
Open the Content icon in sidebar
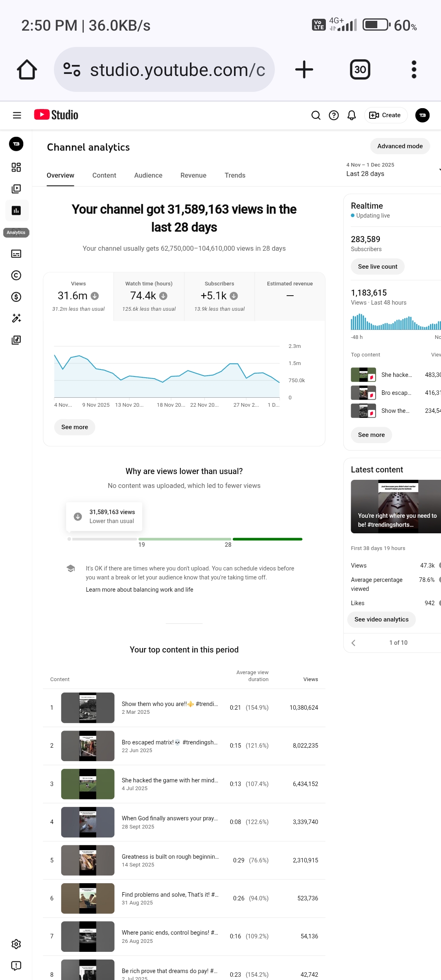[x=16, y=189]
